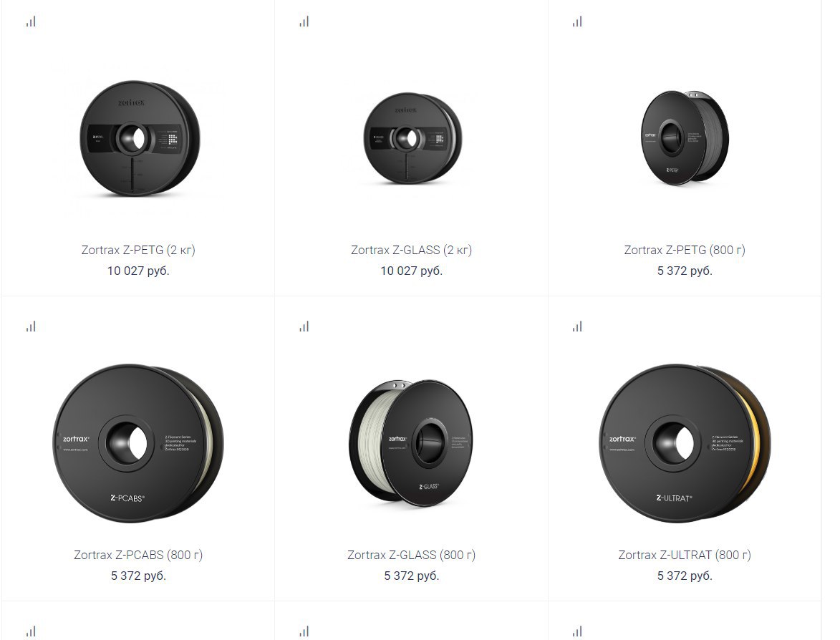Viewport: 840px width, 640px height.
Task: Open the Zortrax Z-ULTRAT (800 г) product link
Action: click(685, 555)
